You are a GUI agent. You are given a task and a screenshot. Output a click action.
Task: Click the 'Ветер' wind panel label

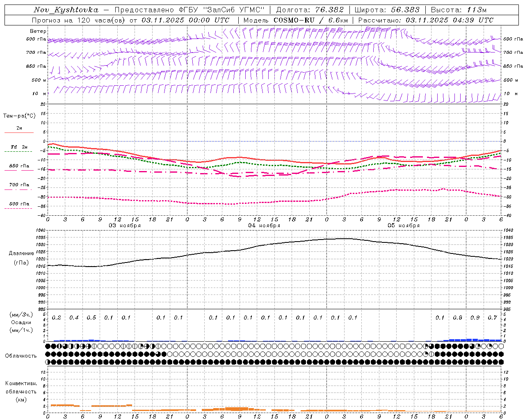(x=38, y=31)
